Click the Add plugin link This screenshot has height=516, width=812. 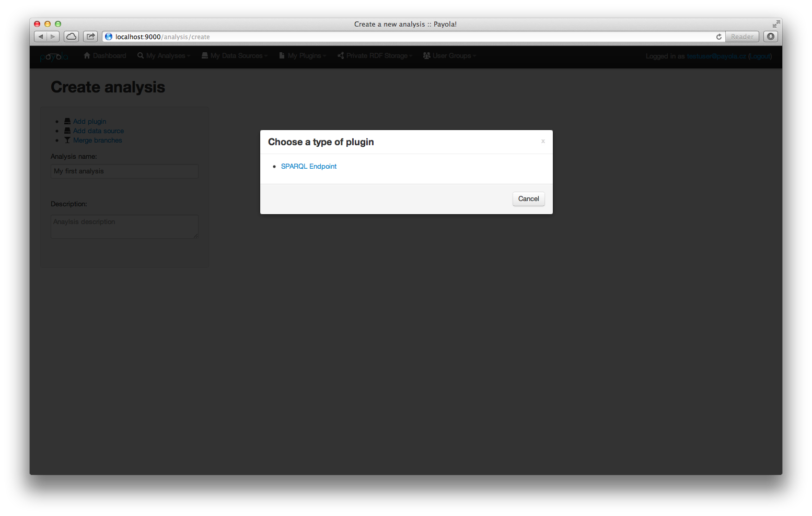tap(89, 122)
